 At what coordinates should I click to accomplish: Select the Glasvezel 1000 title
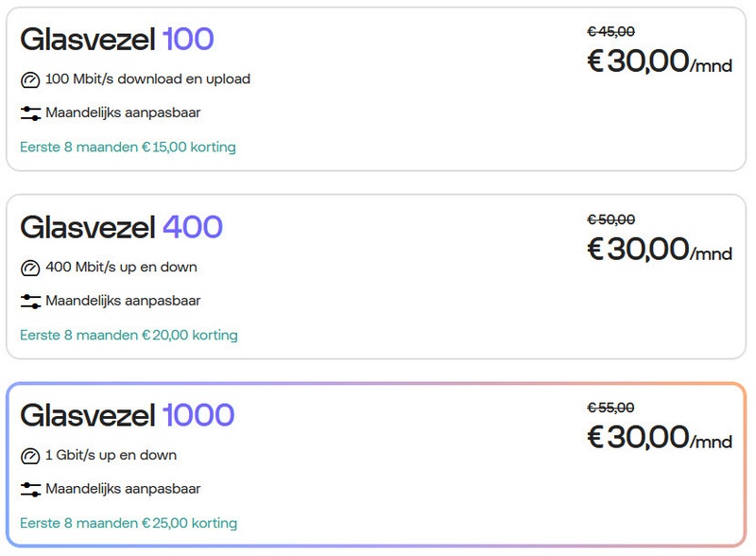pyautogui.click(x=128, y=415)
